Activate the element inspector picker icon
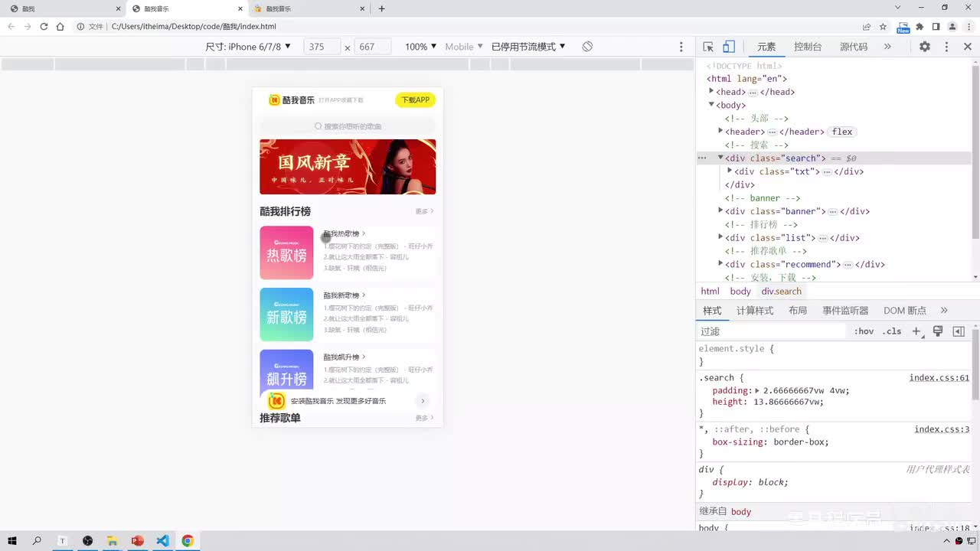Viewport: 980px width, 551px height. pyautogui.click(x=708, y=47)
